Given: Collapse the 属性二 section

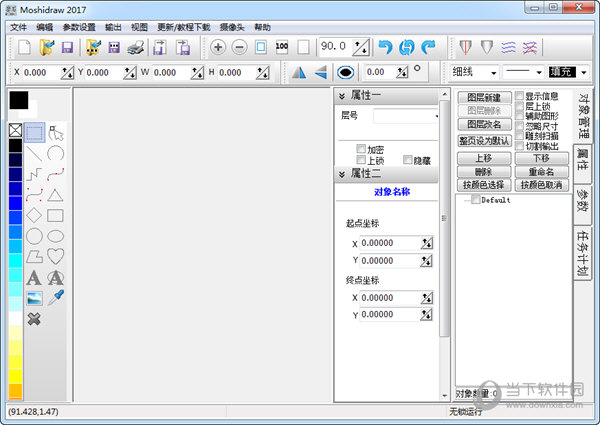Looking at the screenshot, I should click(343, 174).
